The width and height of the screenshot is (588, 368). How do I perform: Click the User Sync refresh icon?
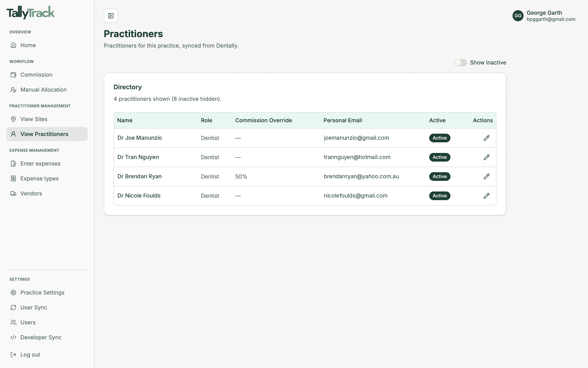coord(13,308)
